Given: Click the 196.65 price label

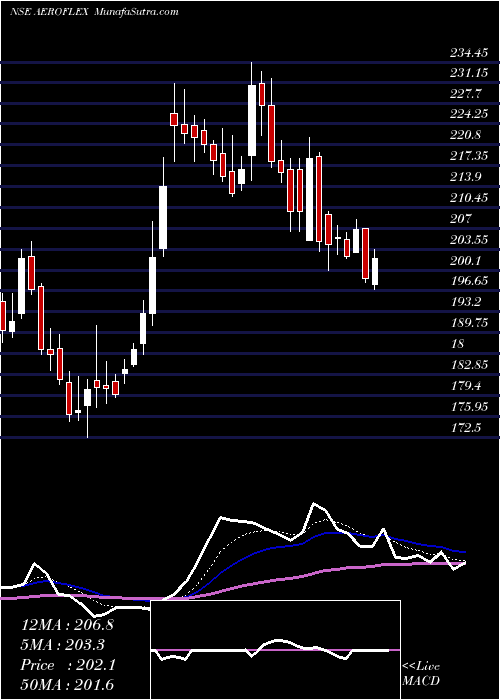Looking at the screenshot, I should click(469, 281).
